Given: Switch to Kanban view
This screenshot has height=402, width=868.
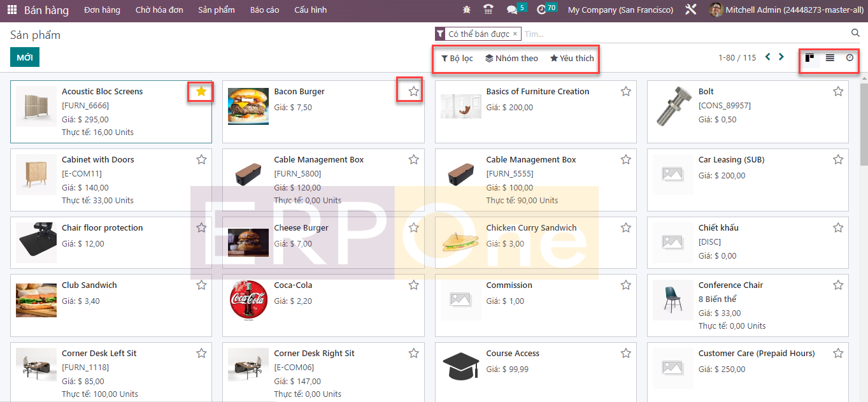Looking at the screenshot, I should [x=809, y=58].
